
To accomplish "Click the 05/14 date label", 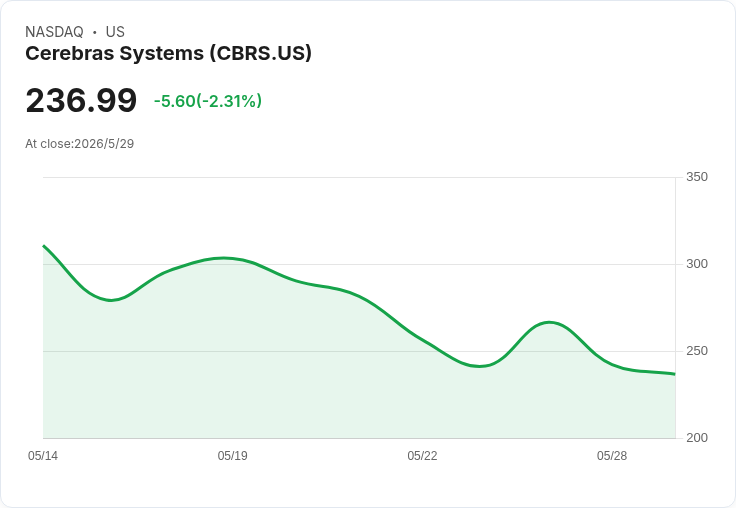I will click(x=43, y=455).
